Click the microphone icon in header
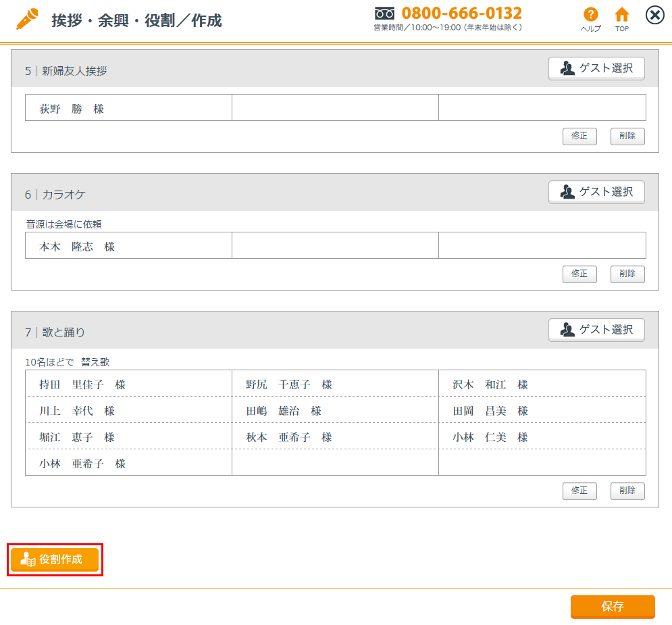 click(x=28, y=20)
